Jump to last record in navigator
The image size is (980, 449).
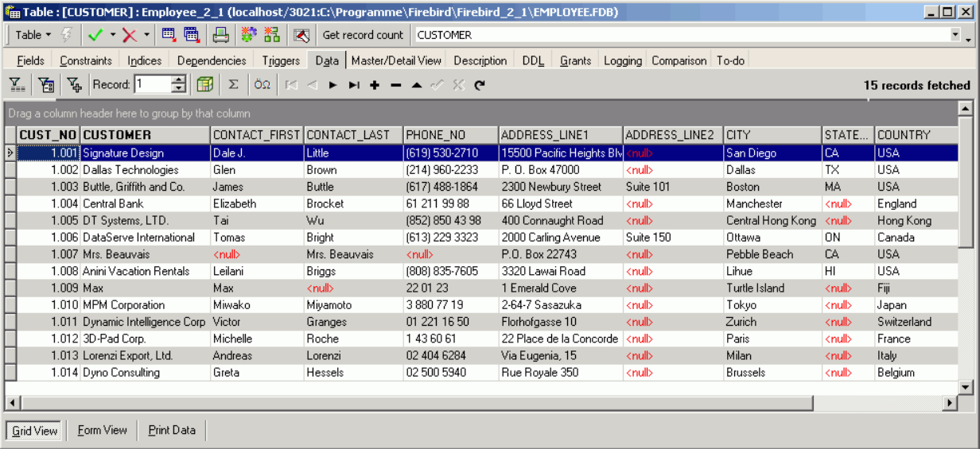[354, 85]
